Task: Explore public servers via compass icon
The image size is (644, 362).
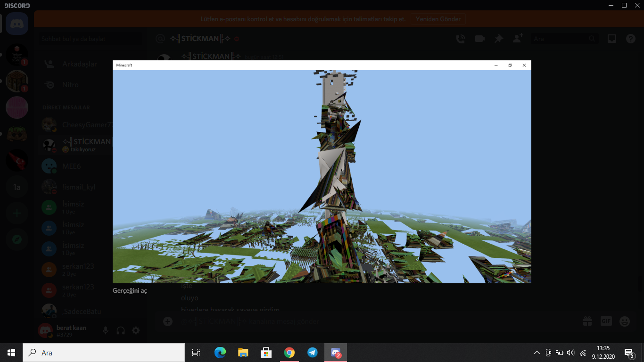Action: point(17,239)
